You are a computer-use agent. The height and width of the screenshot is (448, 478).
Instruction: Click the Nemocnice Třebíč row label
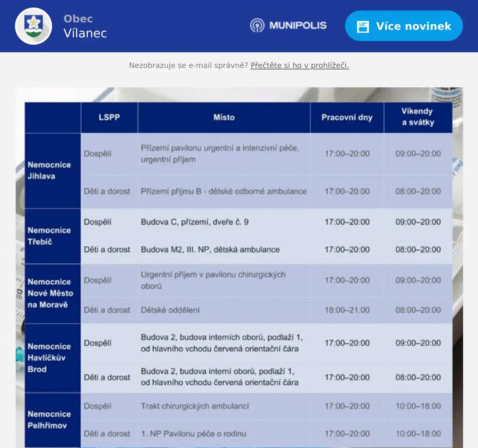pyautogui.click(x=49, y=236)
